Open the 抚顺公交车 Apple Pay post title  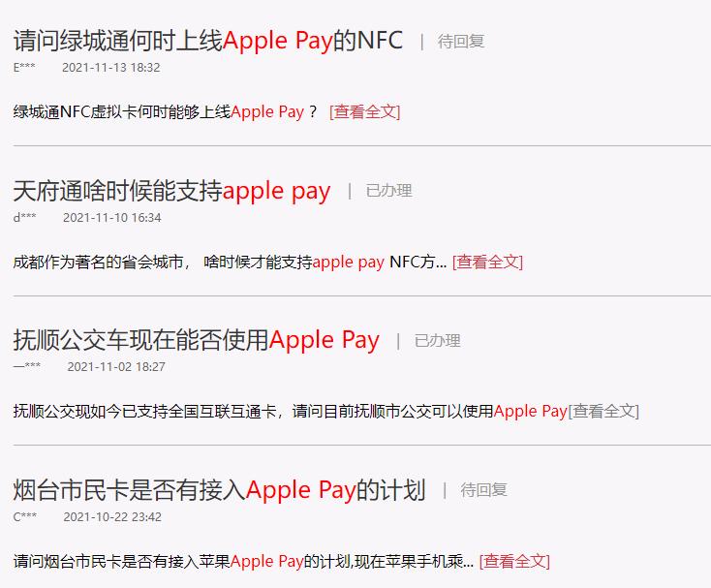[x=197, y=340]
